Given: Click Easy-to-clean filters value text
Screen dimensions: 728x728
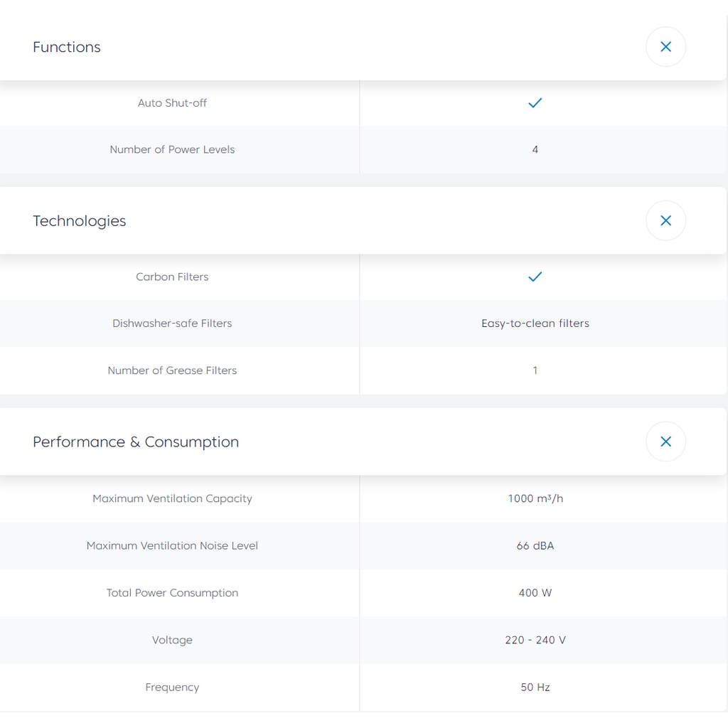Looking at the screenshot, I should pyautogui.click(x=535, y=323).
